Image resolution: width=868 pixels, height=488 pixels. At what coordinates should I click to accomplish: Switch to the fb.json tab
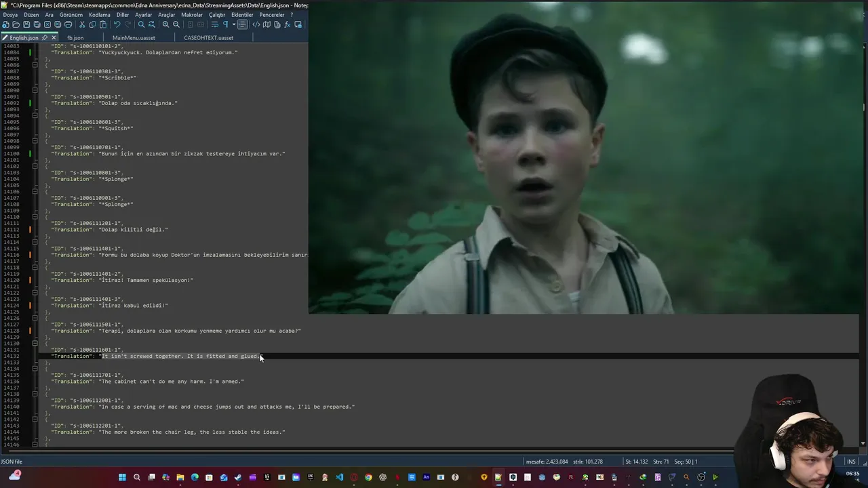pyautogui.click(x=75, y=38)
